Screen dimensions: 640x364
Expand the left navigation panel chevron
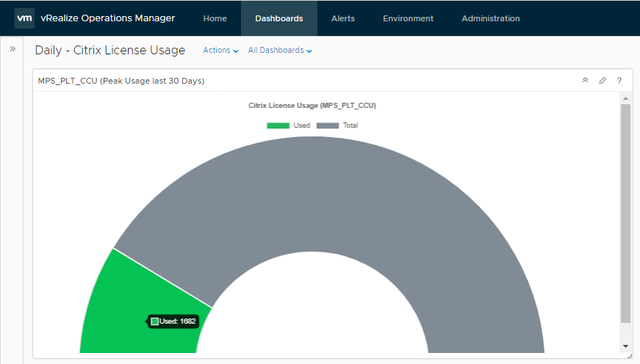tap(12, 48)
